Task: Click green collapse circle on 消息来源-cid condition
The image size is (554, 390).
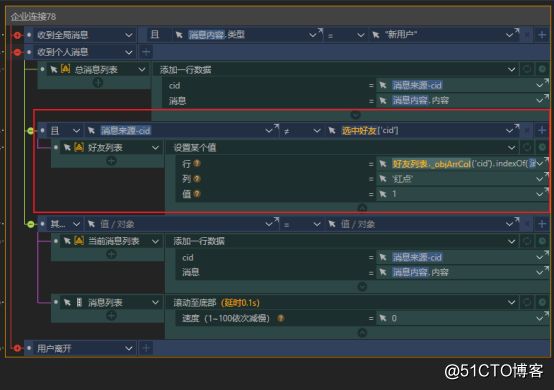Action: 31,131
